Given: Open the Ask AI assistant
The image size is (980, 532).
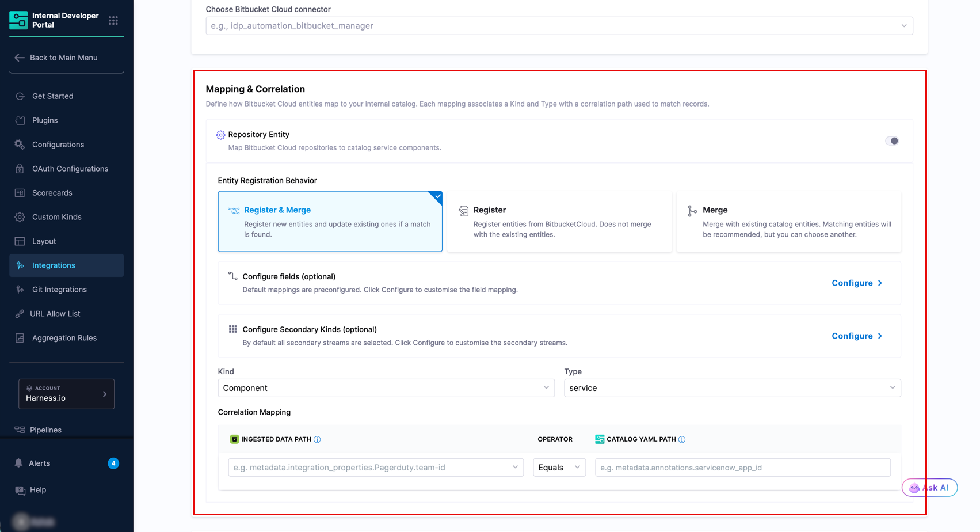Looking at the screenshot, I should pos(929,488).
